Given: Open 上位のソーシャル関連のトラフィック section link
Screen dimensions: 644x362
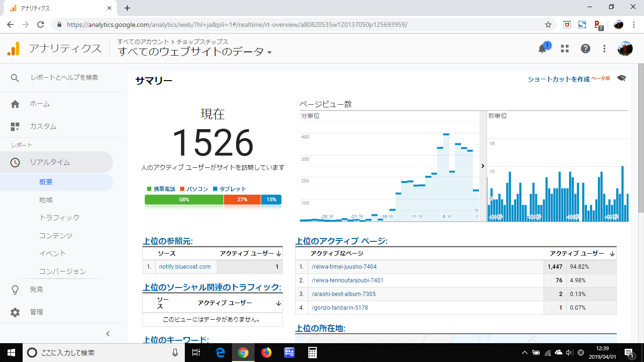Looking at the screenshot, I should (x=212, y=288).
